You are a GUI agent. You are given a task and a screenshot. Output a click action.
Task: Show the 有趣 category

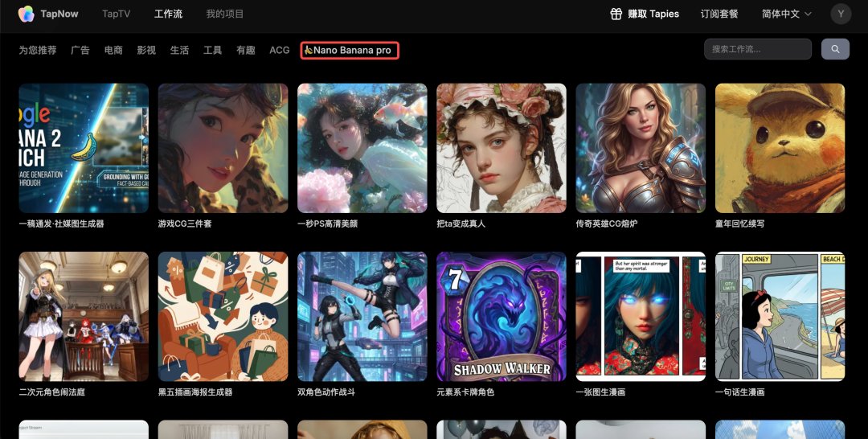point(246,50)
